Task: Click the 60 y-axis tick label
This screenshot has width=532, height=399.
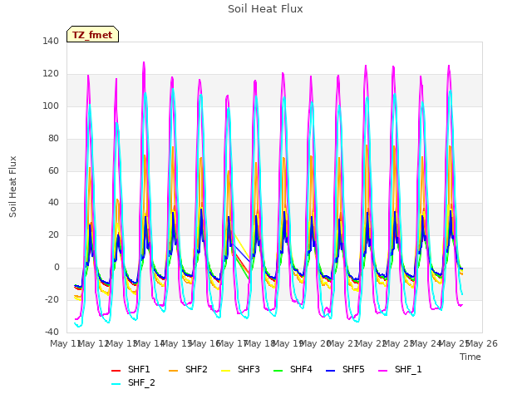Action: coord(53,170)
